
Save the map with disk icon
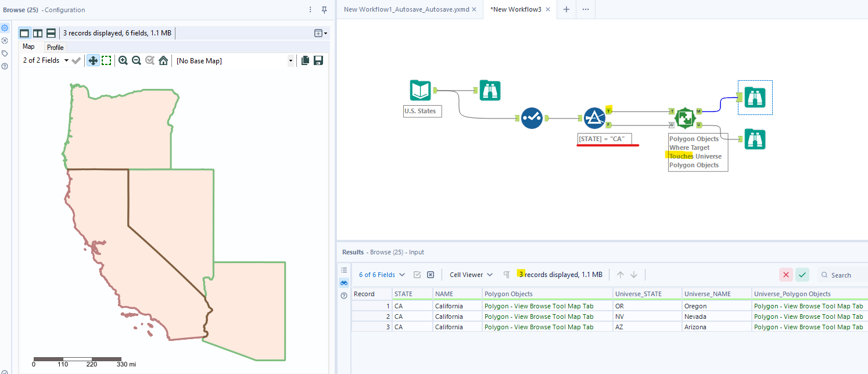[x=318, y=60]
